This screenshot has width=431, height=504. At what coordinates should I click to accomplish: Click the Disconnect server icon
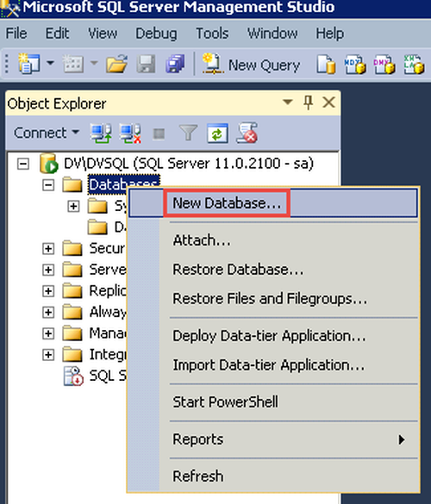(x=130, y=133)
